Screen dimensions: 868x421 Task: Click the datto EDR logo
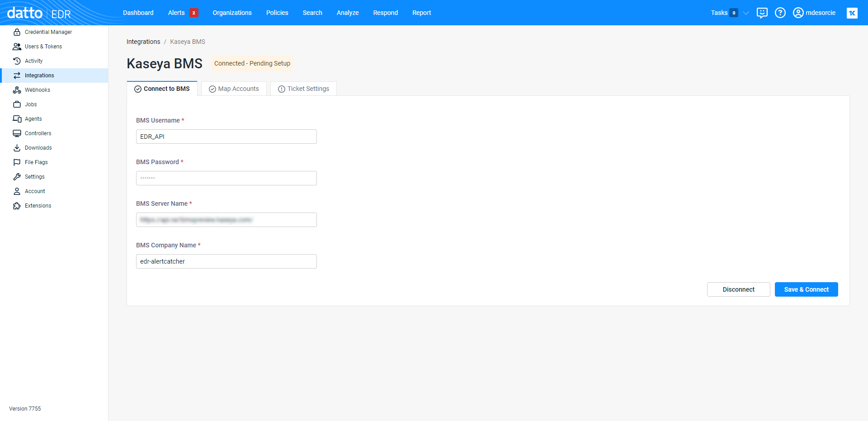pos(39,13)
